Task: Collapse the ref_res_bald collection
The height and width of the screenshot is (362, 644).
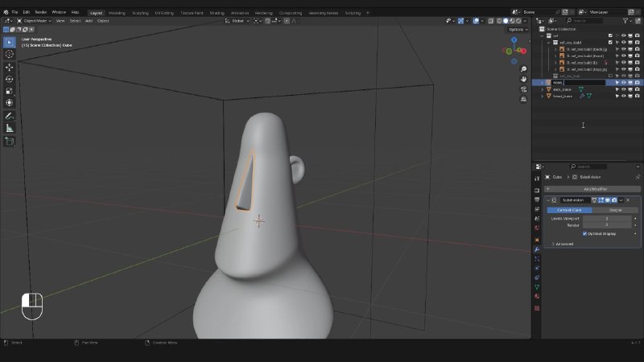Action: 549,43
